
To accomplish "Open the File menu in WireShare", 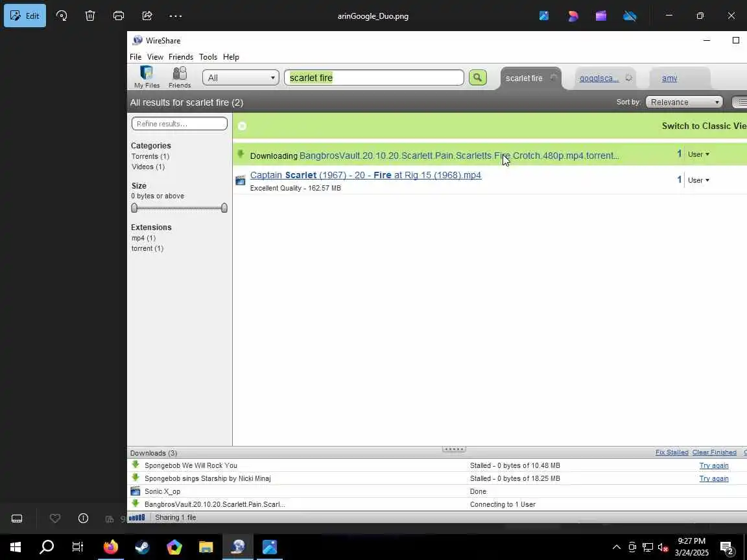I will 136,56.
